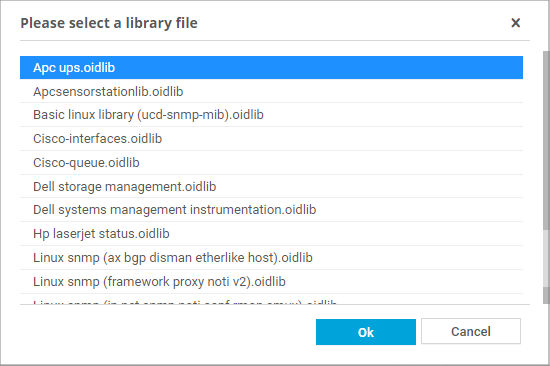
Task: Select the Cisco-interfaces.oidlib file
Action: point(271,139)
